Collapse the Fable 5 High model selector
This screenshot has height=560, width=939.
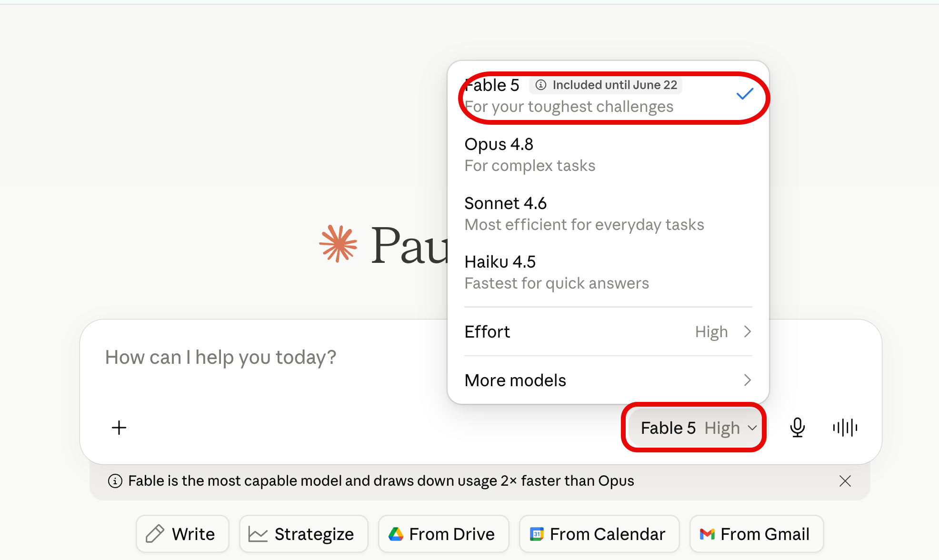(x=696, y=428)
